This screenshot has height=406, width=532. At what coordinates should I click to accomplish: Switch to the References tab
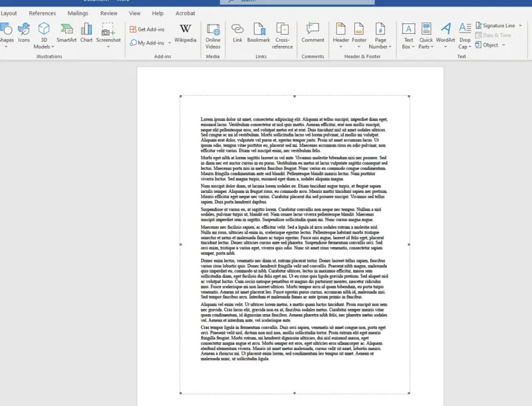tap(43, 13)
